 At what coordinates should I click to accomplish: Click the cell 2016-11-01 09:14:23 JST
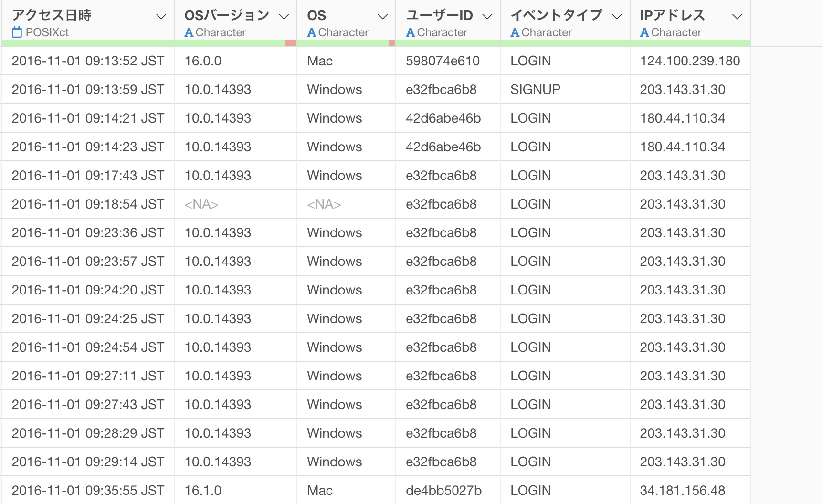(88, 147)
